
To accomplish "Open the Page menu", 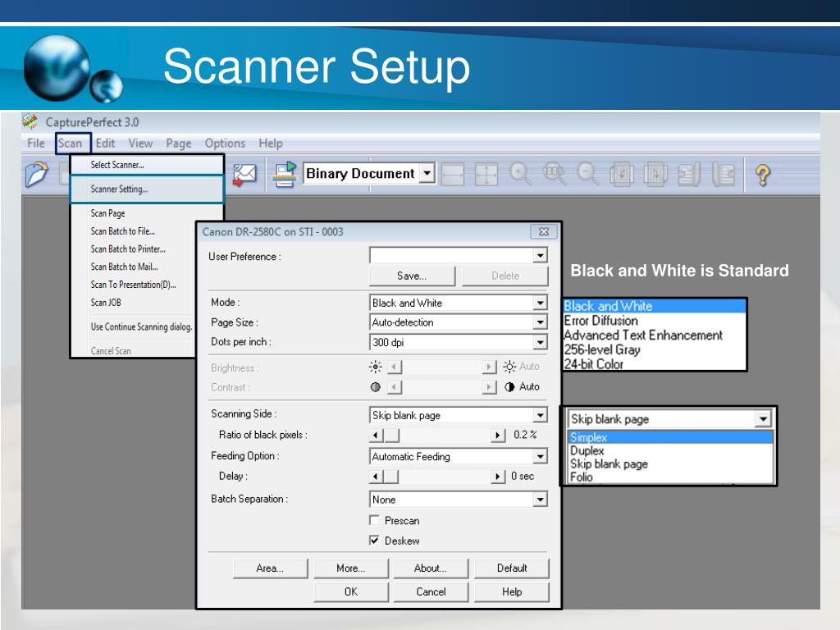I will point(178,144).
